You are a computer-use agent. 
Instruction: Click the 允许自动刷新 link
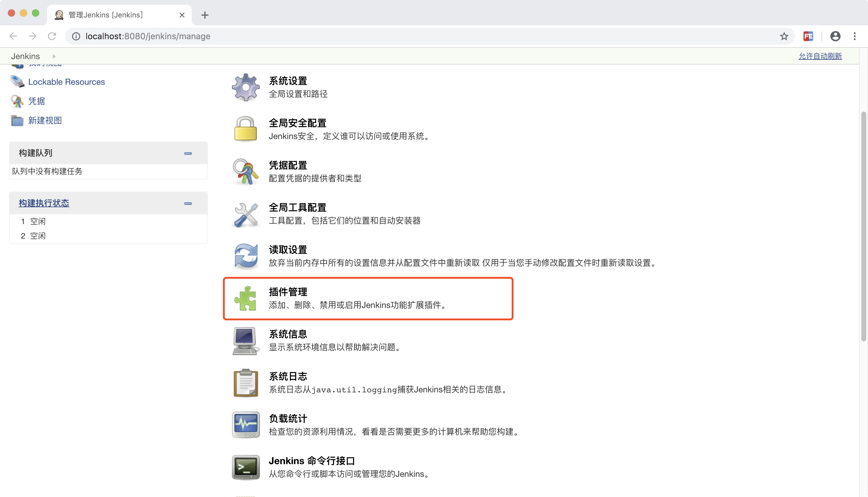[820, 56]
